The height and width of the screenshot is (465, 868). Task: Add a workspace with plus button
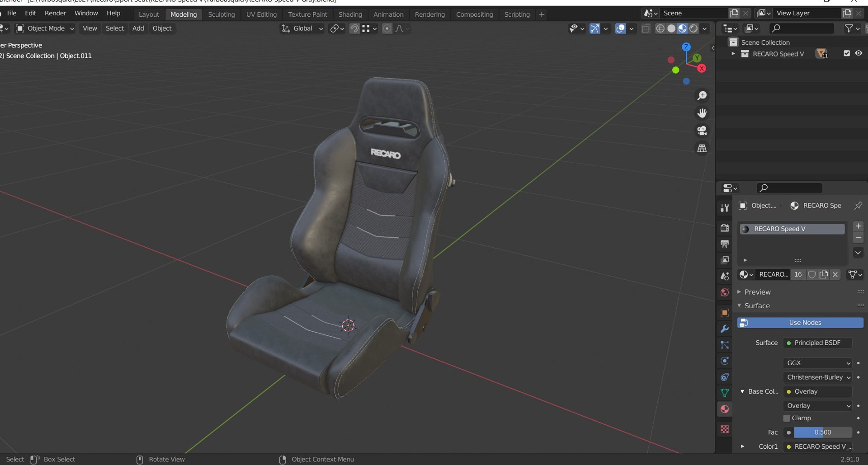pos(541,14)
